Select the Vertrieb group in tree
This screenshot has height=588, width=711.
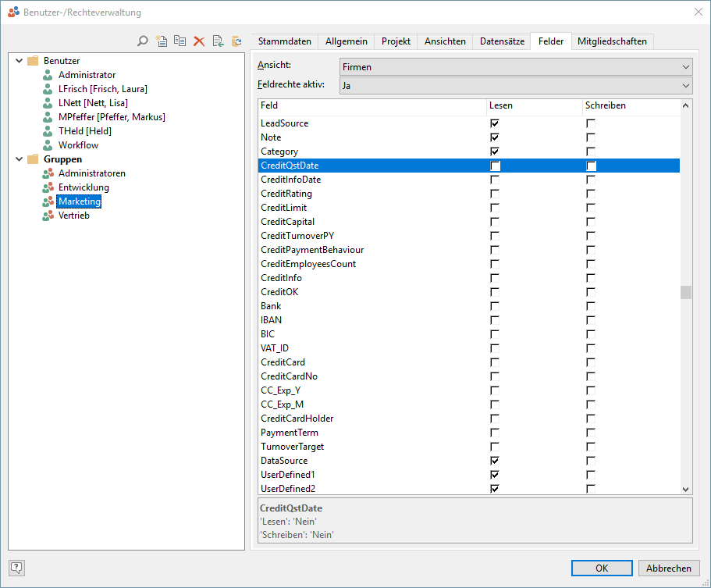(x=73, y=216)
